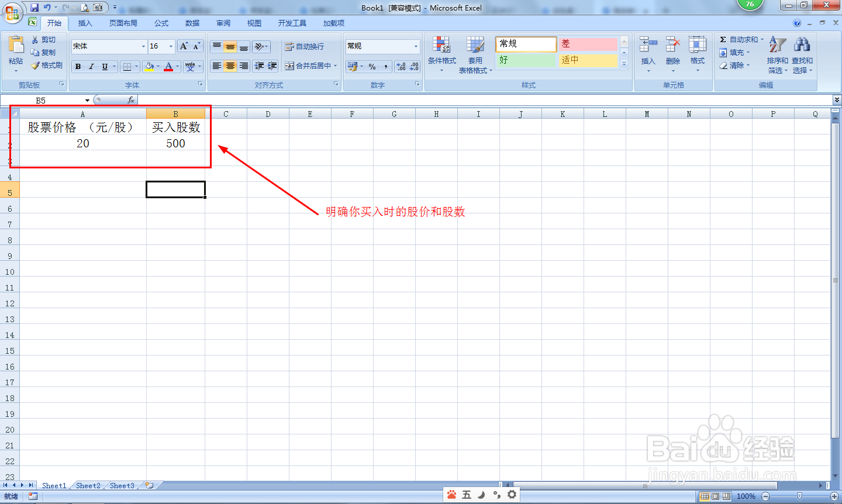Click the Fill (填充) button
842x504 pixels.
(734, 53)
